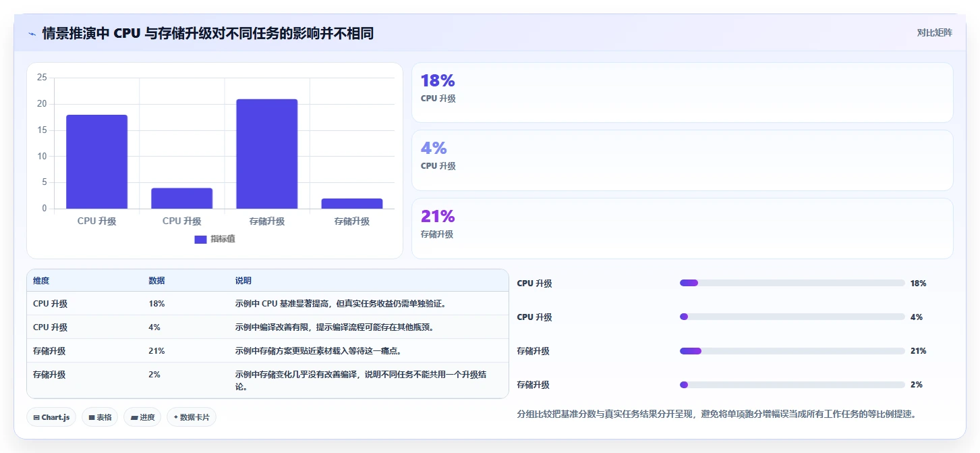The height and width of the screenshot is (453, 980).
Task: Click the 说明 column header
Action: coord(243,281)
